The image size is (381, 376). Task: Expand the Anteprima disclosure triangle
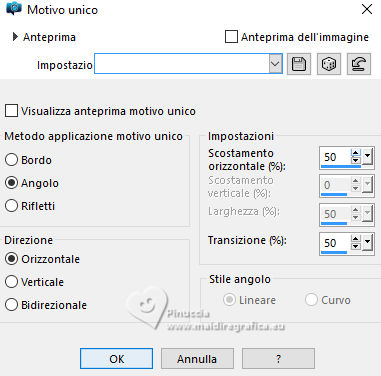pyautogui.click(x=15, y=37)
